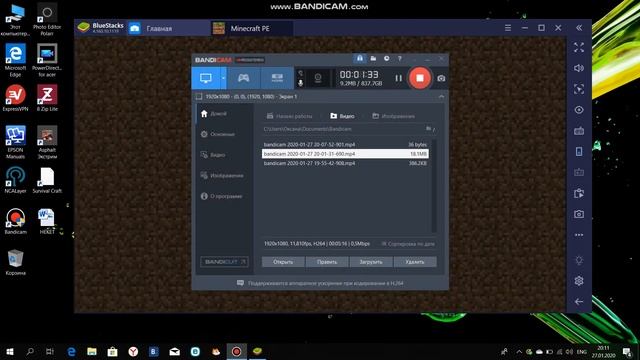Select Bandicam screen recording mode

[206, 78]
